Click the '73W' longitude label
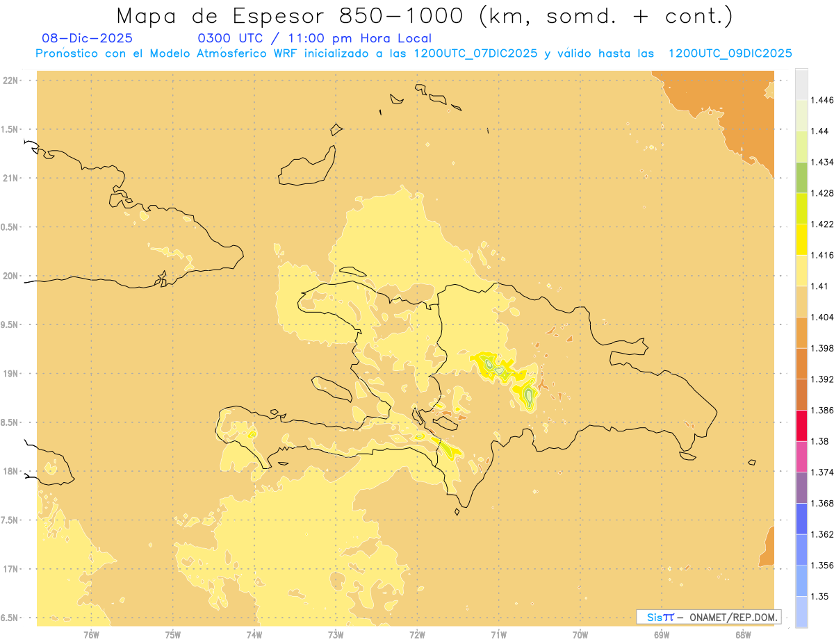 click(336, 634)
